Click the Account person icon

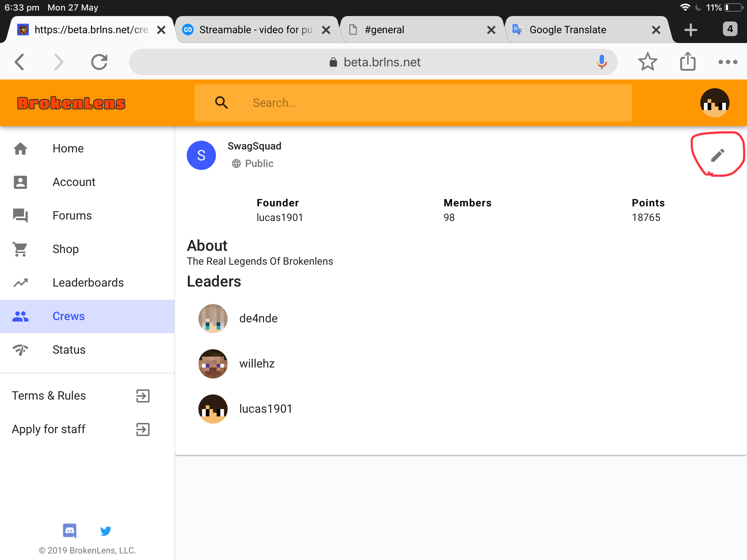click(x=20, y=182)
